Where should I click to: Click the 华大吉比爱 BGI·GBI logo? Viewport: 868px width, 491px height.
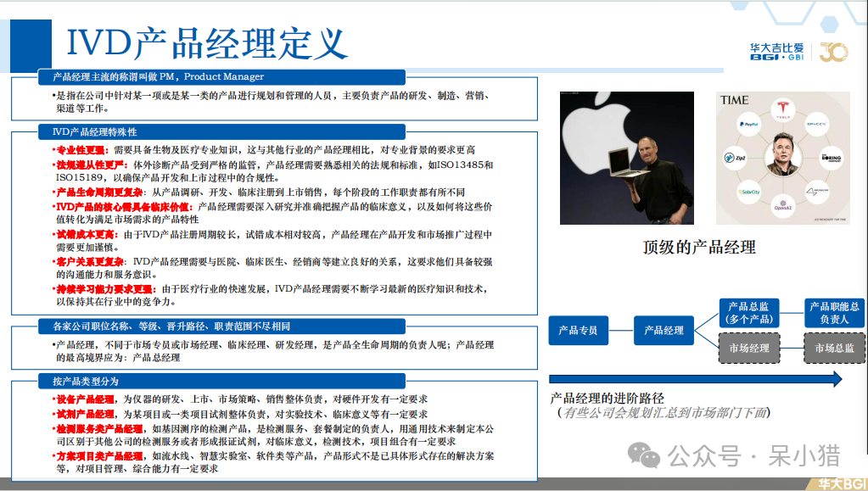(776, 52)
